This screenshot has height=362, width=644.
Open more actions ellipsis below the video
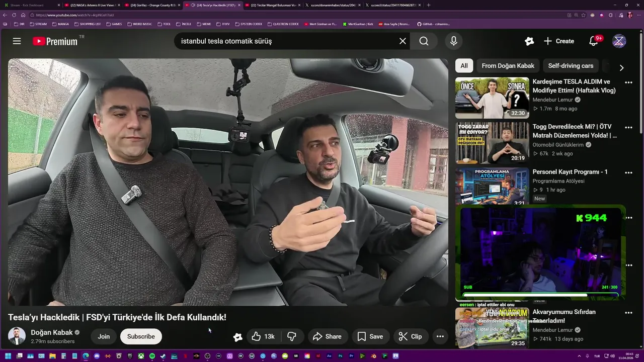(440, 336)
